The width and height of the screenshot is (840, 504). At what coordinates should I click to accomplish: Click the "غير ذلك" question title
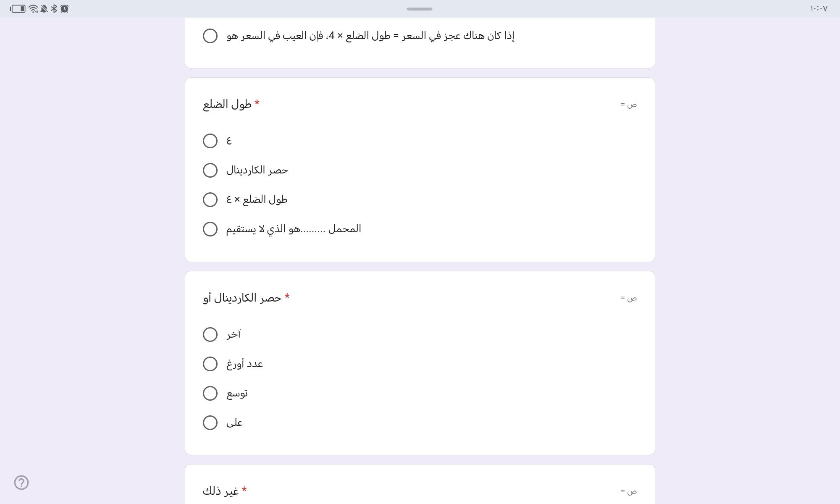point(220,491)
